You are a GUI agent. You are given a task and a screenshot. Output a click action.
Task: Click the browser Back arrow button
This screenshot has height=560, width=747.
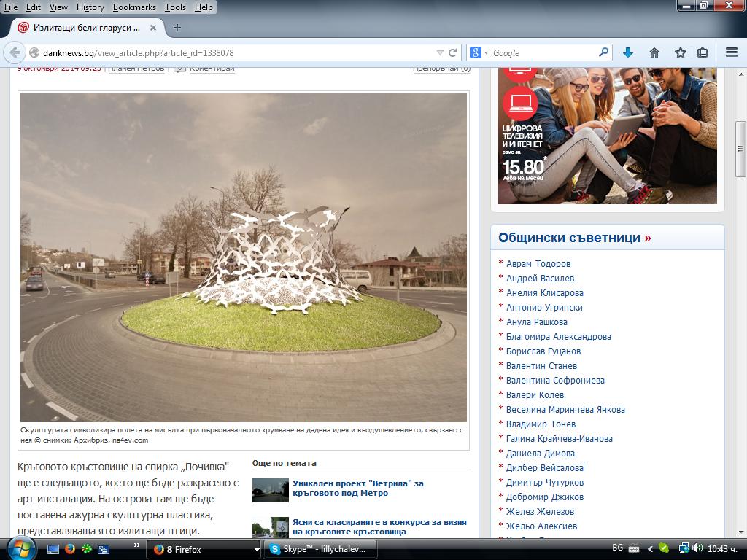pyautogui.click(x=15, y=52)
